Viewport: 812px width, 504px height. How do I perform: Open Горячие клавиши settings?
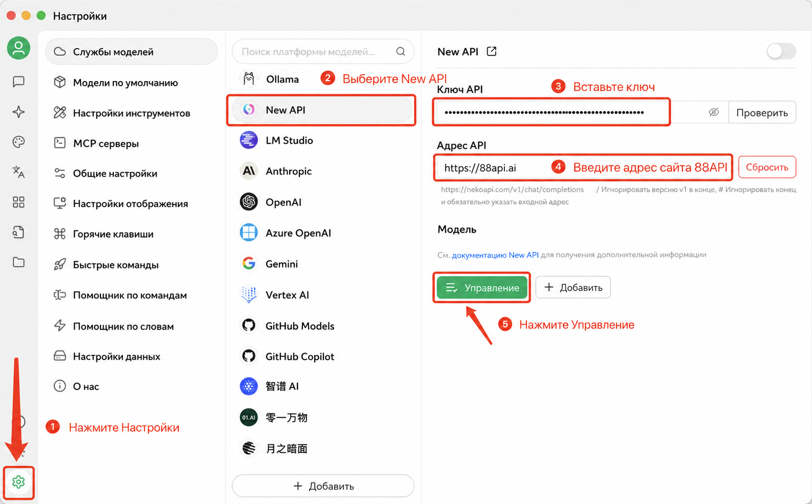[x=132, y=234]
